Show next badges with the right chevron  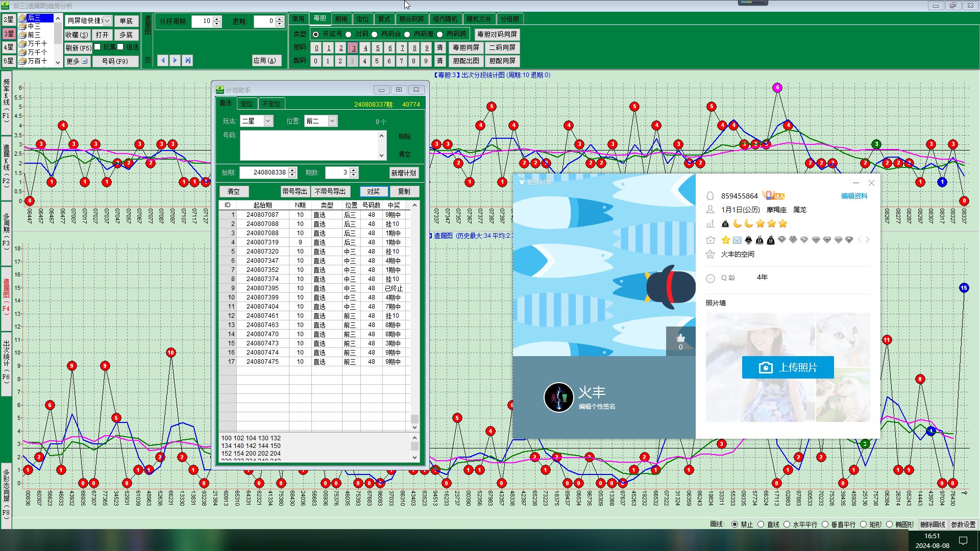pos(867,240)
